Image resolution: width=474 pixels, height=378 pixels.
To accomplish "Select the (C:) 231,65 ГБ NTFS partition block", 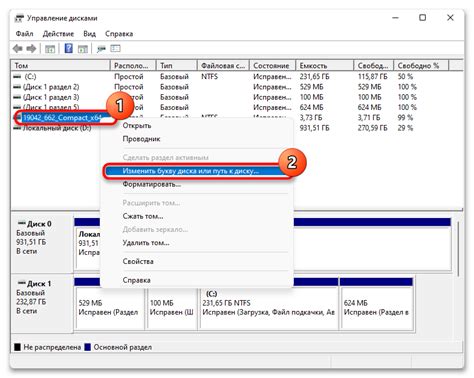I will (269, 304).
